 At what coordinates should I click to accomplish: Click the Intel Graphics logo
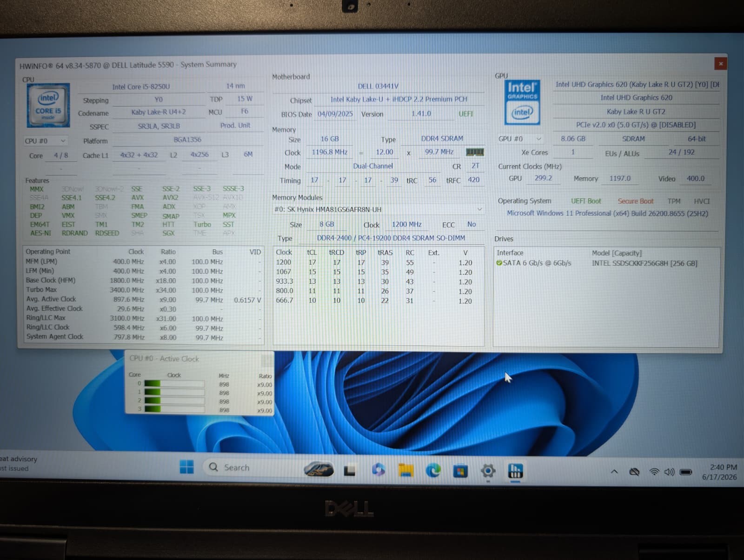(x=522, y=102)
